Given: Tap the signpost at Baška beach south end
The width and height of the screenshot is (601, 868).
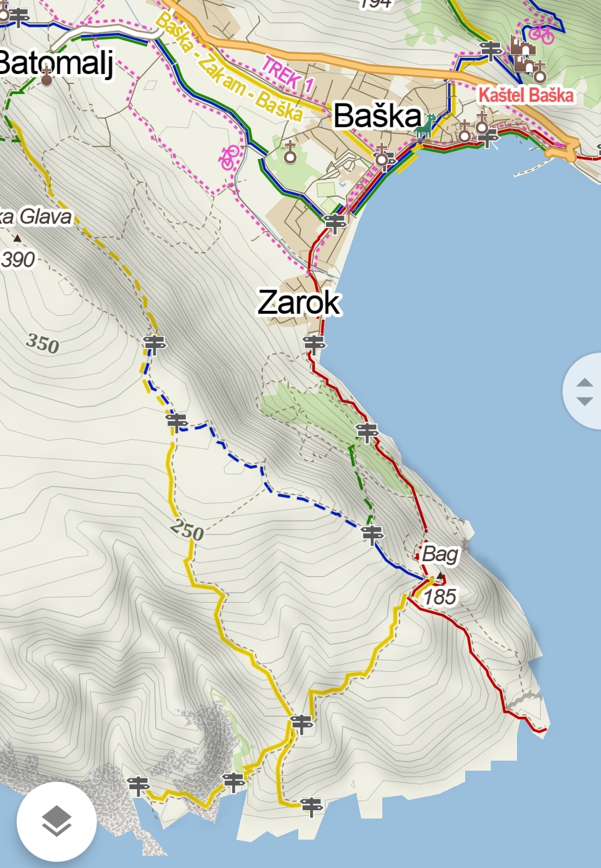Looking at the screenshot, I should tap(335, 223).
